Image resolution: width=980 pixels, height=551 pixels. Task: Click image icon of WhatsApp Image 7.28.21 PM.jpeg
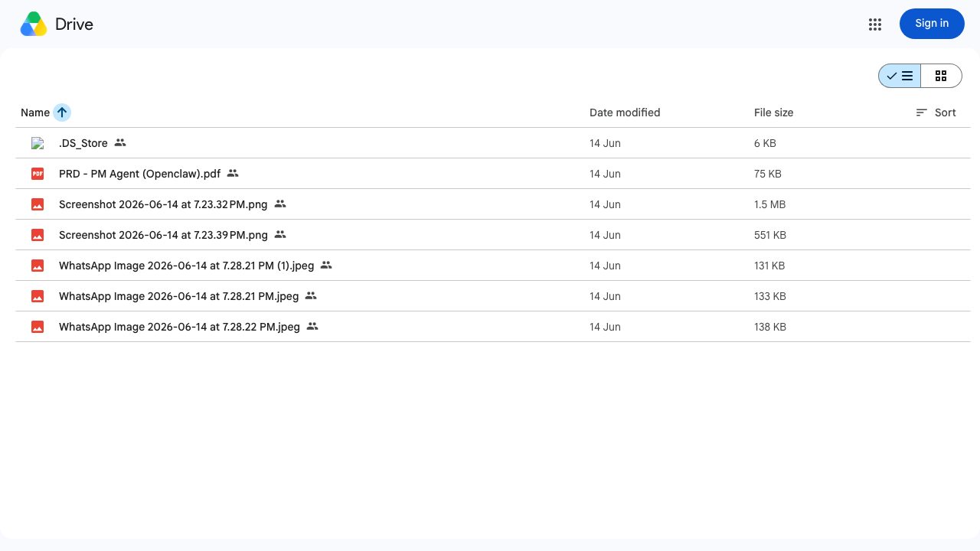click(38, 296)
